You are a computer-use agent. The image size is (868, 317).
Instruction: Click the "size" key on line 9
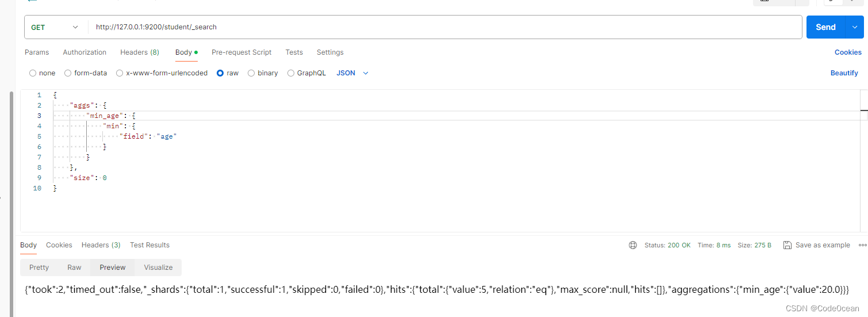click(80, 178)
